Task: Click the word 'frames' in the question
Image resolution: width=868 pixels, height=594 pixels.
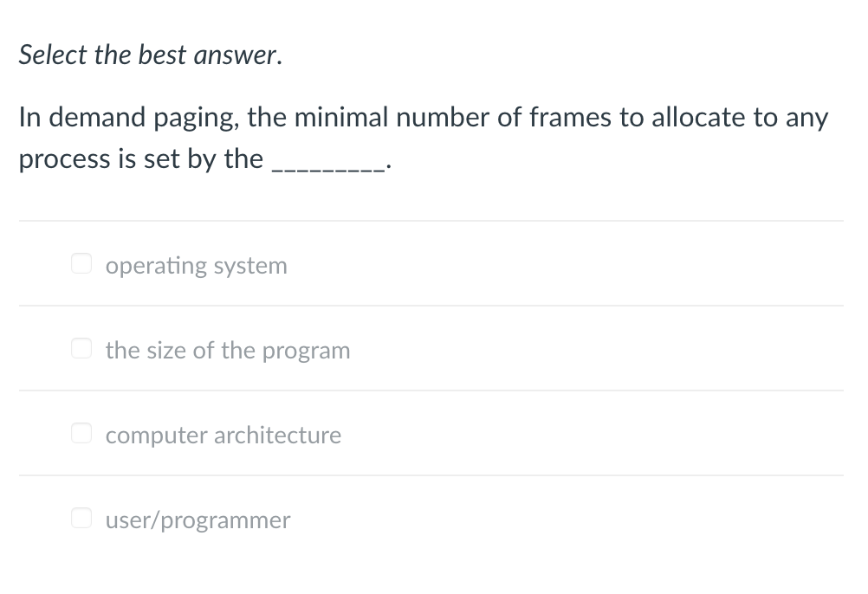Action: (x=571, y=118)
